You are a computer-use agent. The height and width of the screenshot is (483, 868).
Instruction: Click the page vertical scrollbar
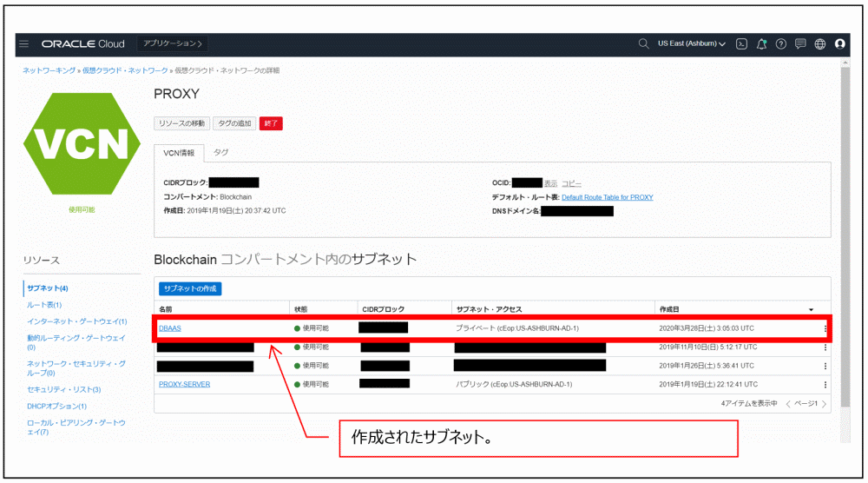(845, 238)
